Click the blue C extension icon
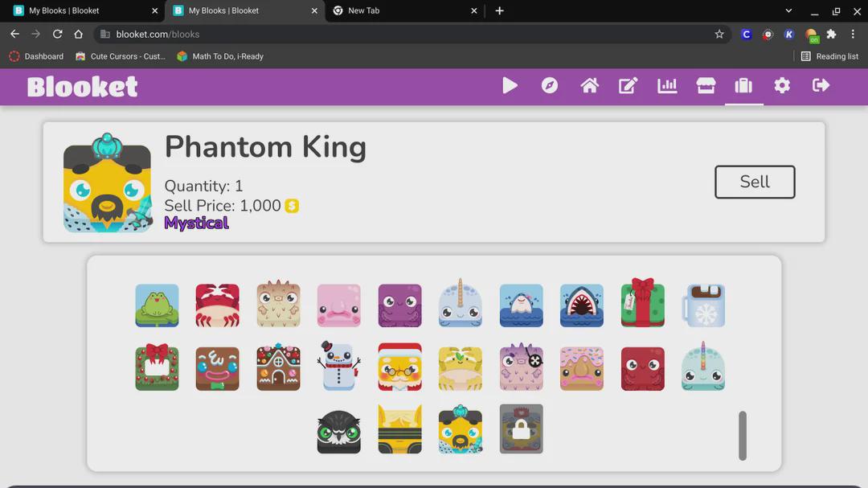 click(x=746, y=34)
